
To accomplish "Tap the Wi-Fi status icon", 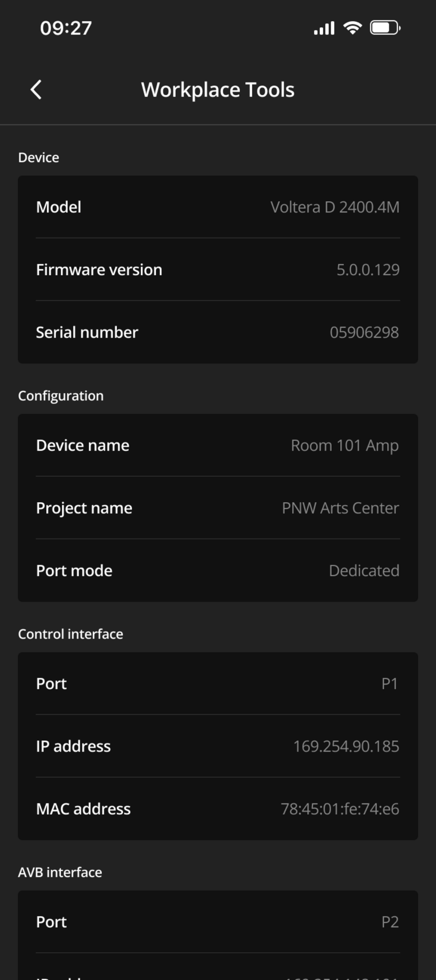I will (x=352, y=28).
